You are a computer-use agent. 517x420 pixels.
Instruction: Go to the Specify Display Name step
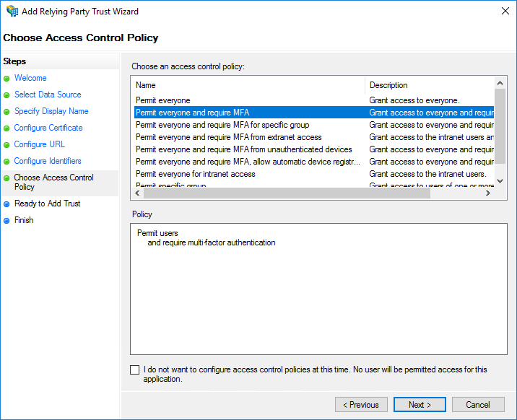[x=51, y=111]
